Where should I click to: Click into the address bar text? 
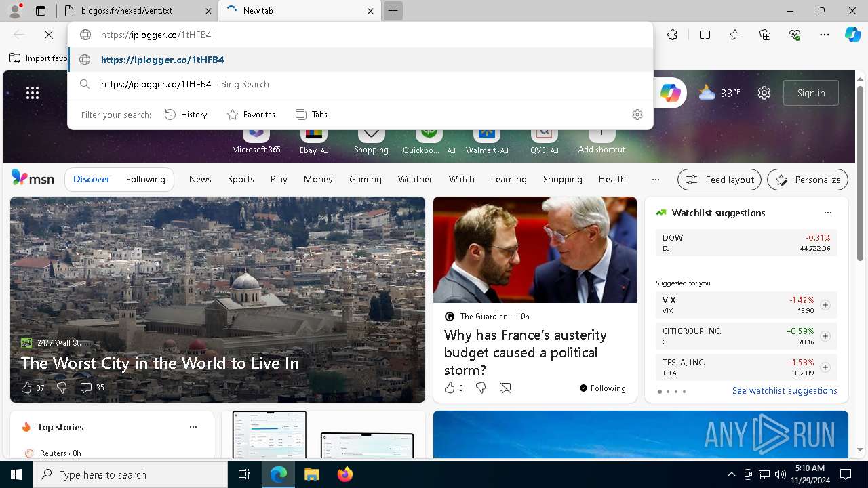(157, 35)
